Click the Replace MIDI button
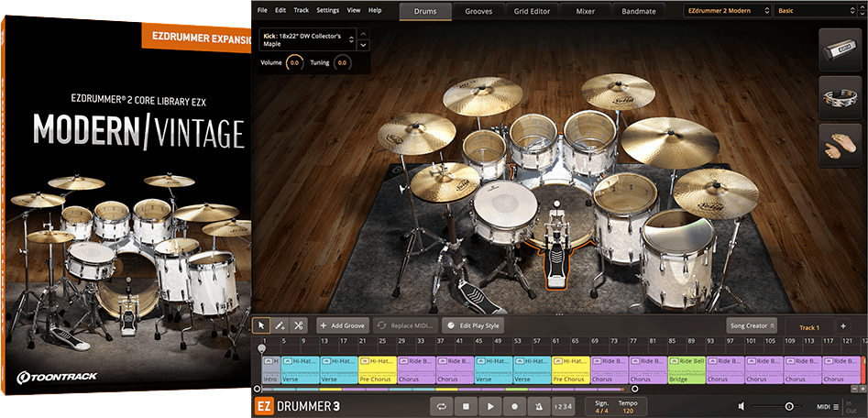Image resolution: width=868 pixels, height=418 pixels. (x=406, y=325)
